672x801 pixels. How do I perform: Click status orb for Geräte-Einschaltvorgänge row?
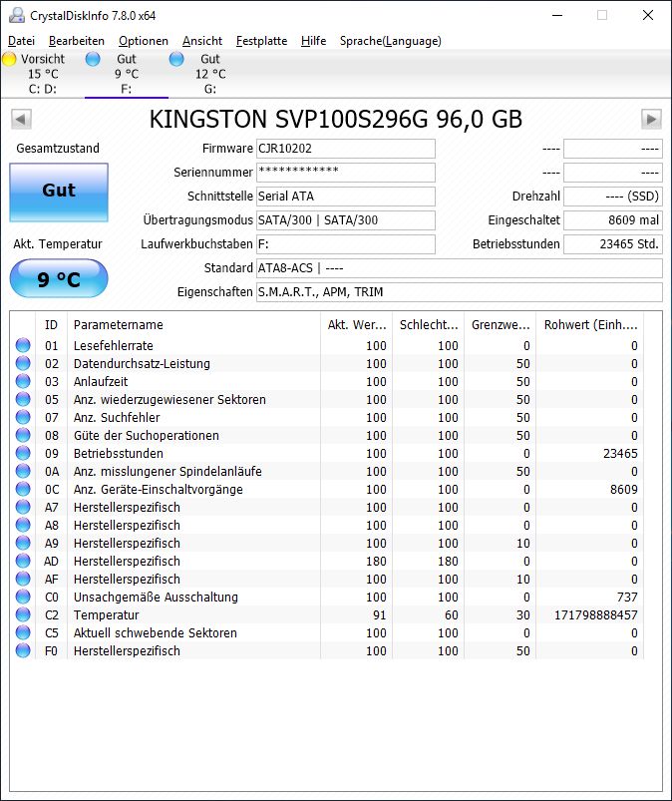pos(23,489)
